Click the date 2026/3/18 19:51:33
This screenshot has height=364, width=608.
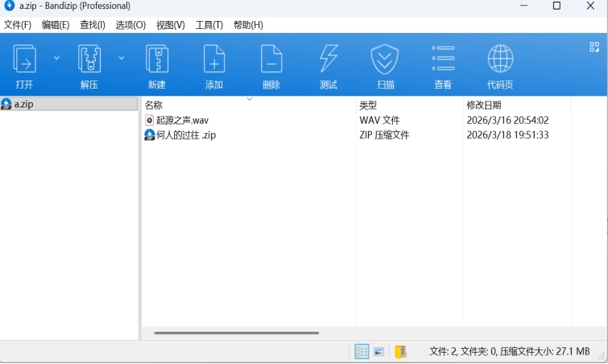(x=507, y=135)
